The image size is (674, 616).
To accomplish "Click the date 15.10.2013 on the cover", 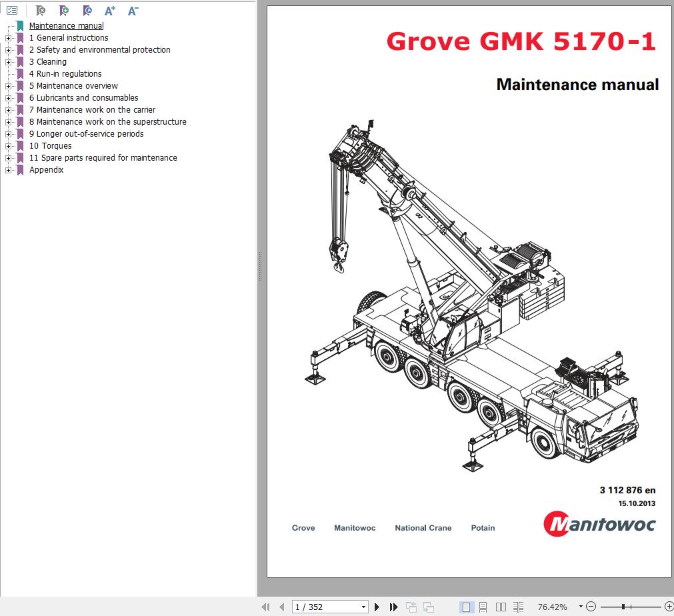I will [x=637, y=503].
